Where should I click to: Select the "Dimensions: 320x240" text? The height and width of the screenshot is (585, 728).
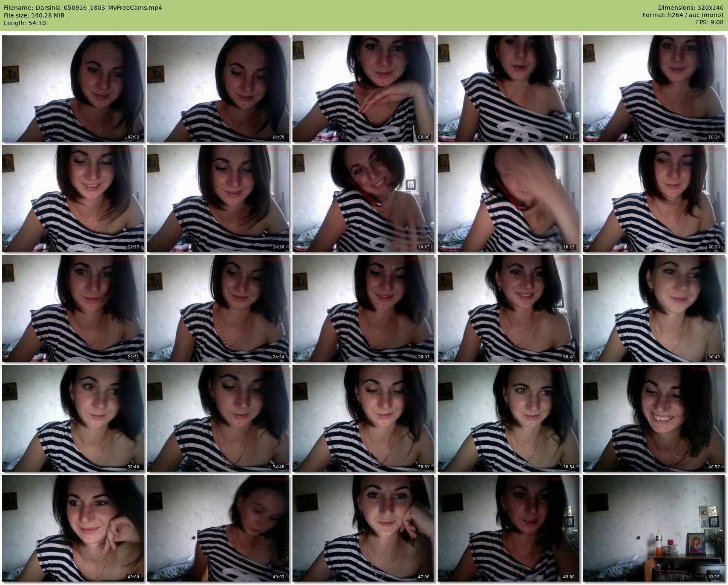click(x=691, y=8)
